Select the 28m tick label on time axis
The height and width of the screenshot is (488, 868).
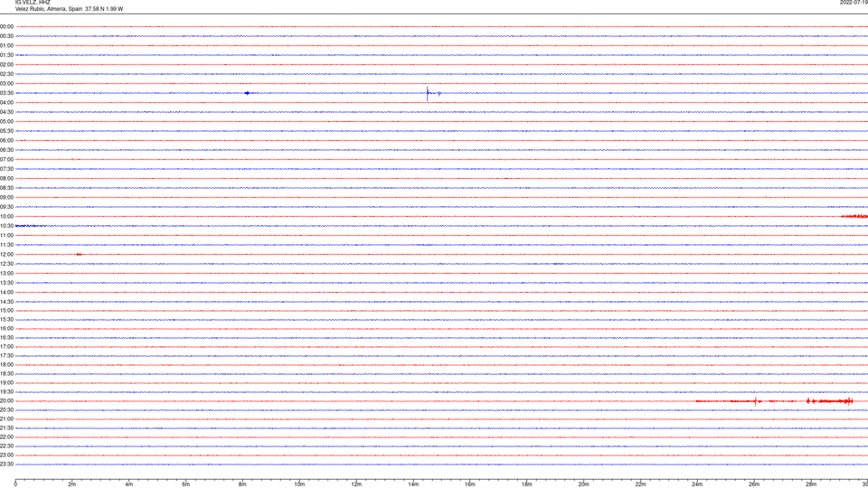coord(811,484)
